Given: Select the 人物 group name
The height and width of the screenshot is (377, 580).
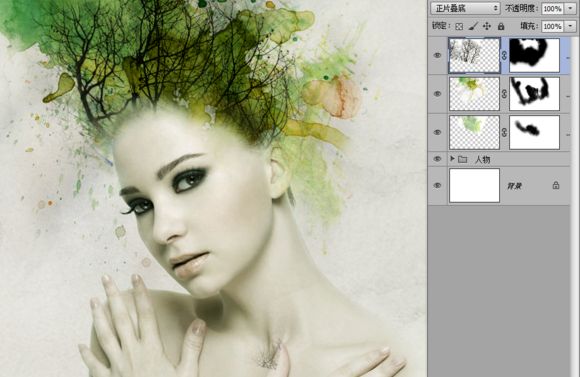Looking at the screenshot, I should coord(482,159).
